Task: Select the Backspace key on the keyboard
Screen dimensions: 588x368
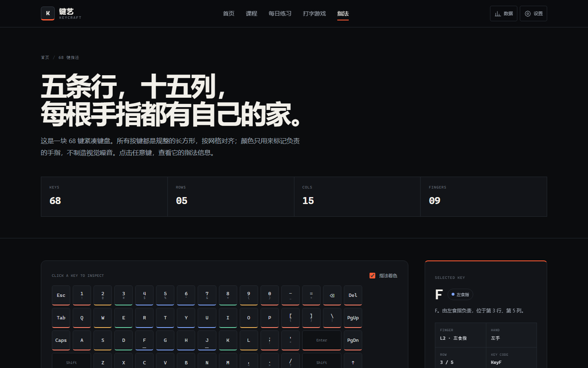Action: point(332,295)
